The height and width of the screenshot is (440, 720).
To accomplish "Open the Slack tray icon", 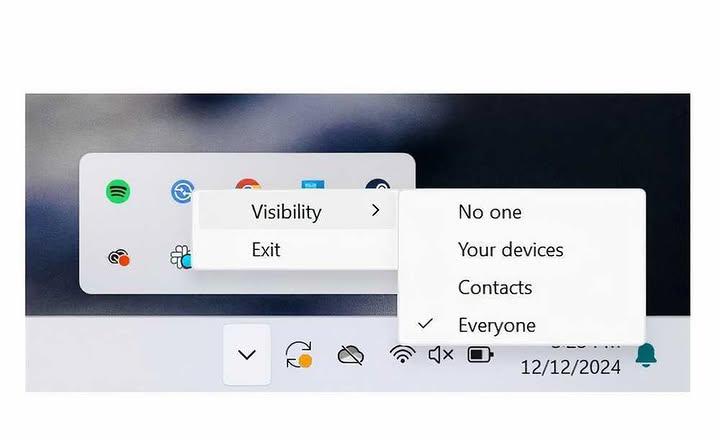I will point(180,257).
